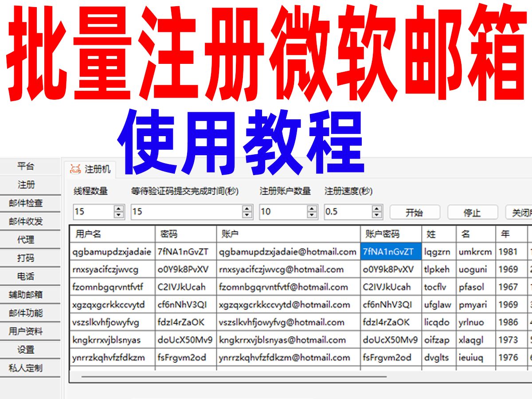532x399 pixels.
Task: Decrease 注册速度 with down arrow
Action: point(377,215)
